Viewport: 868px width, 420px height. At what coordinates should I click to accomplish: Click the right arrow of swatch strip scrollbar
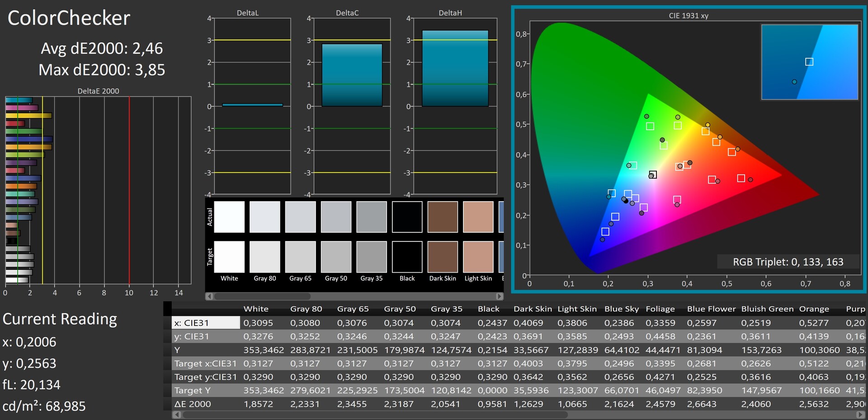[x=499, y=297]
